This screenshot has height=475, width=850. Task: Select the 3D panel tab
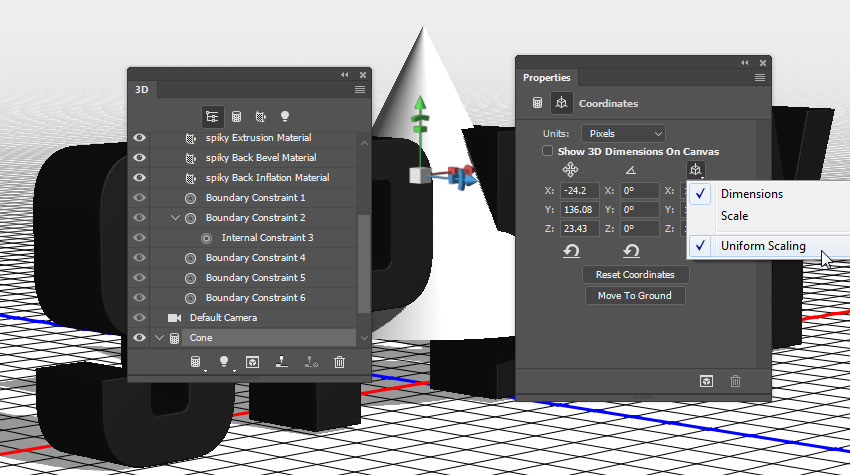pos(142,89)
